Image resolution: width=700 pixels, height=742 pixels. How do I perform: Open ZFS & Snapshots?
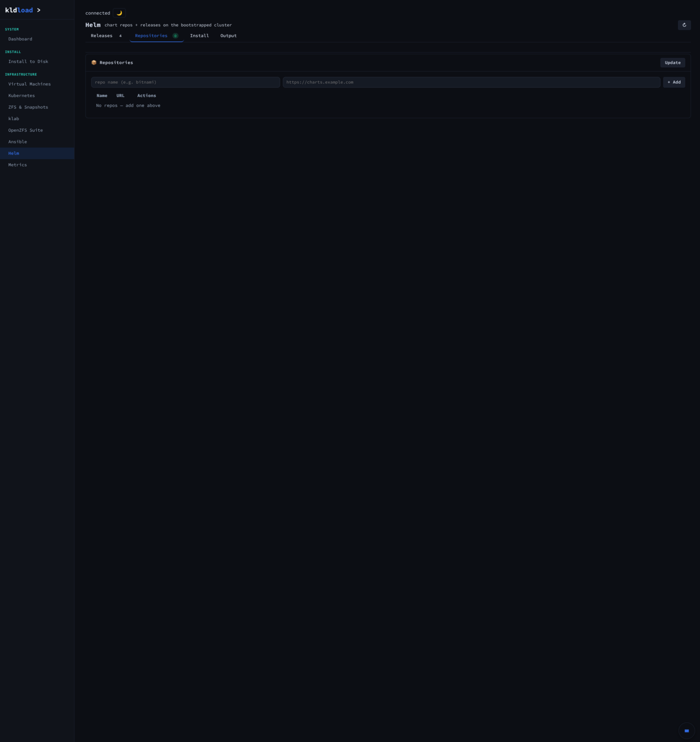click(x=37, y=107)
